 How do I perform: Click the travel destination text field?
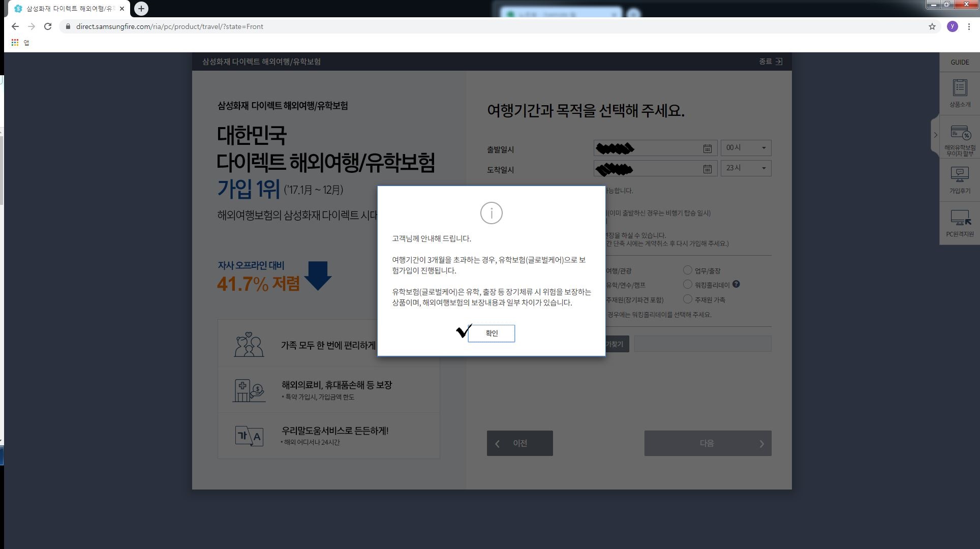(702, 344)
